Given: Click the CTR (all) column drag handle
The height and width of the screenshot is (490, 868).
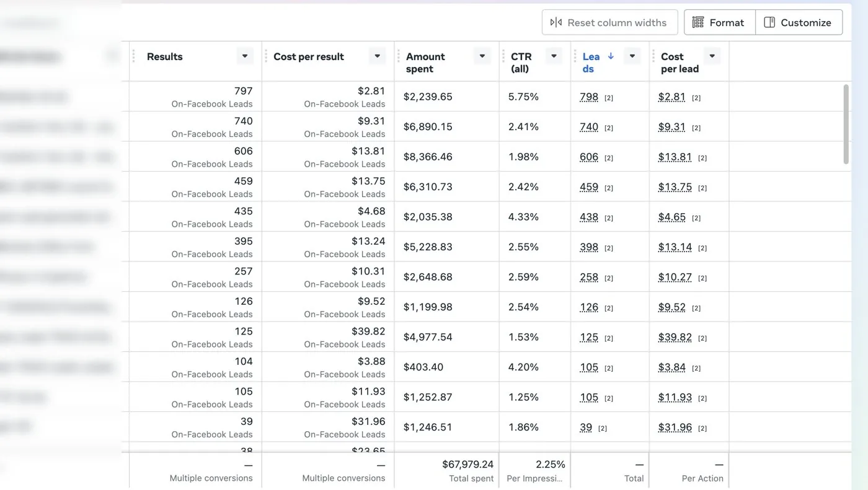Looking at the screenshot, I should pyautogui.click(x=503, y=56).
